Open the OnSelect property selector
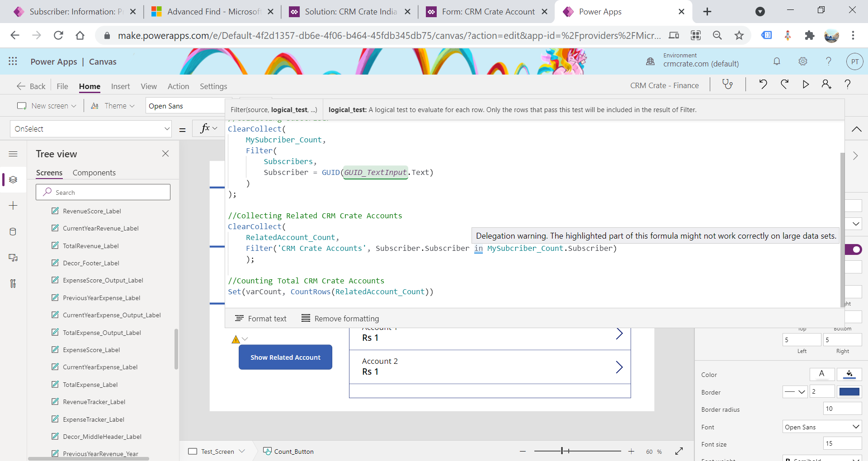Screen dimensions: 868x461 (90, 128)
